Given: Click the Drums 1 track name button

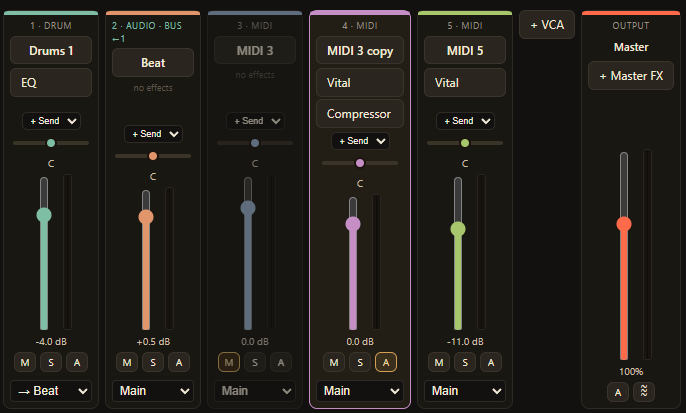Looking at the screenshot, I should (x=51, y=51).
